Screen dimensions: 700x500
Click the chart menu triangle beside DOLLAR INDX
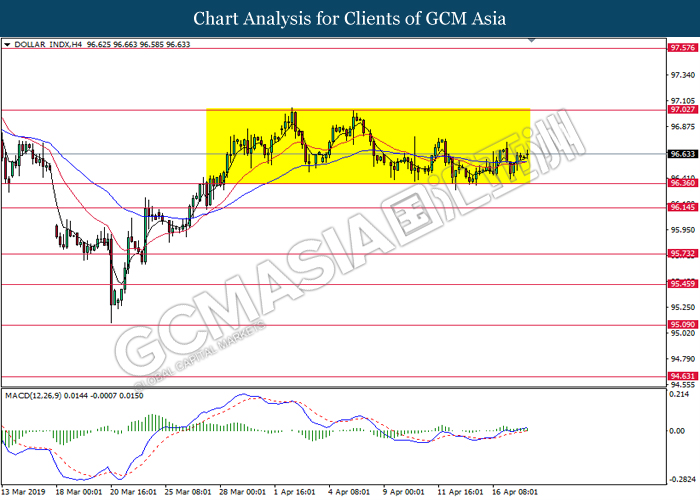(x=7, y=45)
